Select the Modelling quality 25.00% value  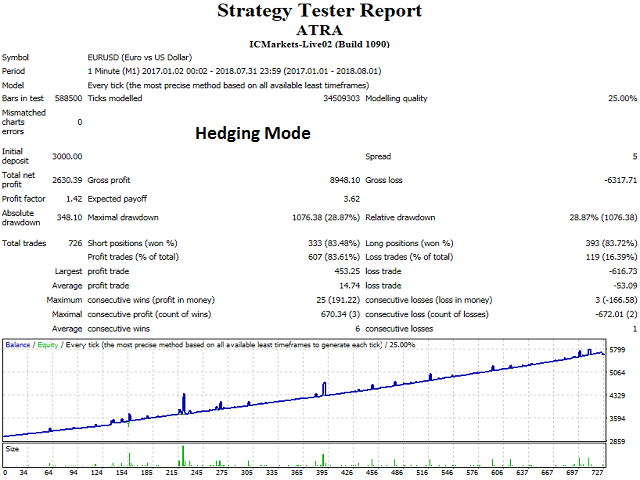615,98
